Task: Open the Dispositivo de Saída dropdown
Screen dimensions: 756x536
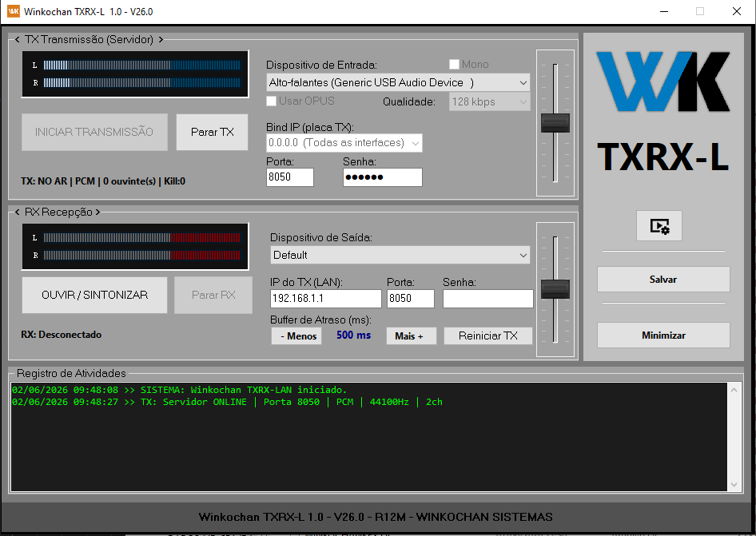Action: point(400,255)
